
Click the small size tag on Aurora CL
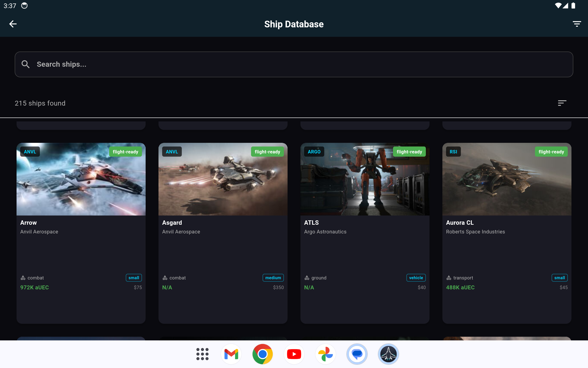(559, 278)
